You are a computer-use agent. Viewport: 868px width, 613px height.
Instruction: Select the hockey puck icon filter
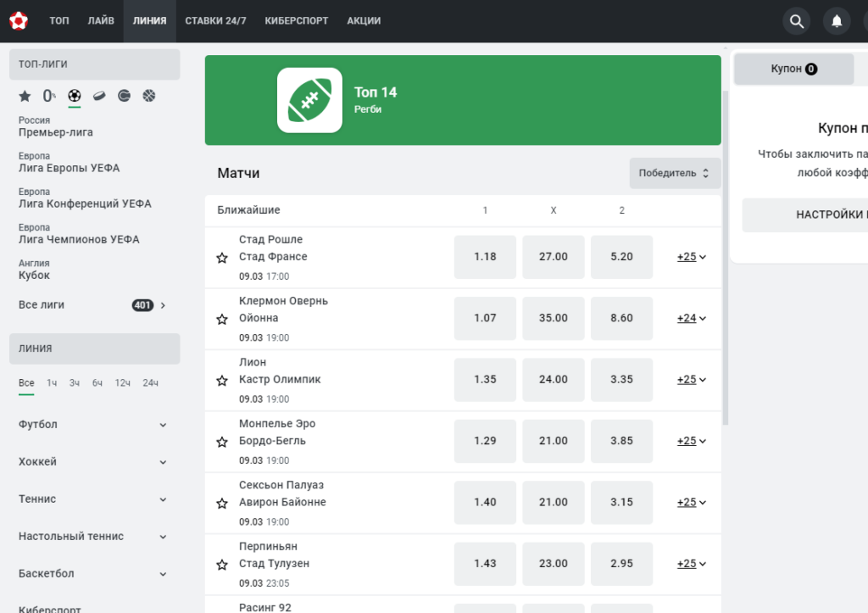[99, 96]
